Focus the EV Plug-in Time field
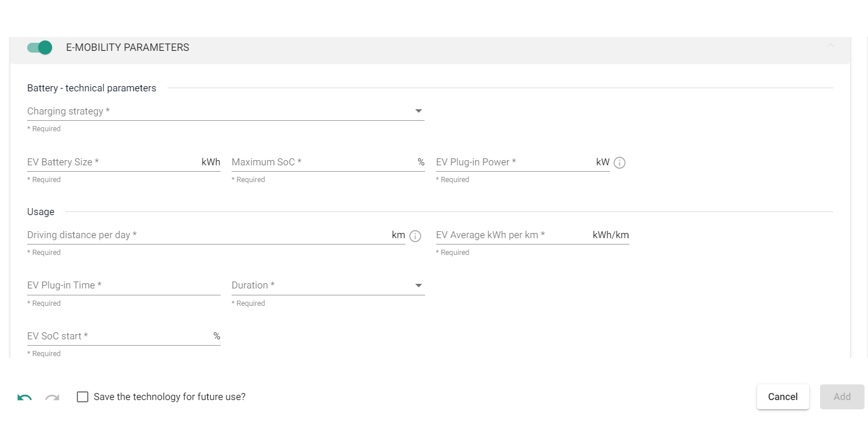 pos(123,286)
